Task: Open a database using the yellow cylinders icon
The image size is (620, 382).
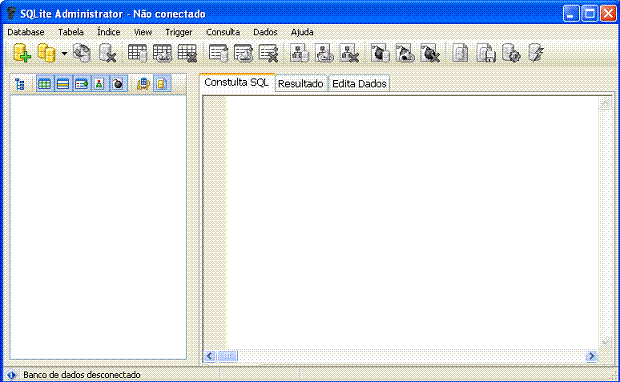Action: pyautogui.click(x=46, y=53)
